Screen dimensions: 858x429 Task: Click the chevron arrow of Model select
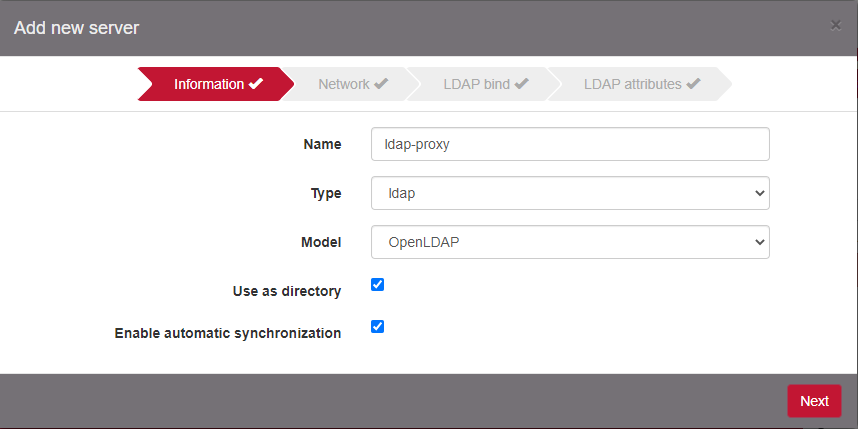pyautogui.click(x=757, y=242)
